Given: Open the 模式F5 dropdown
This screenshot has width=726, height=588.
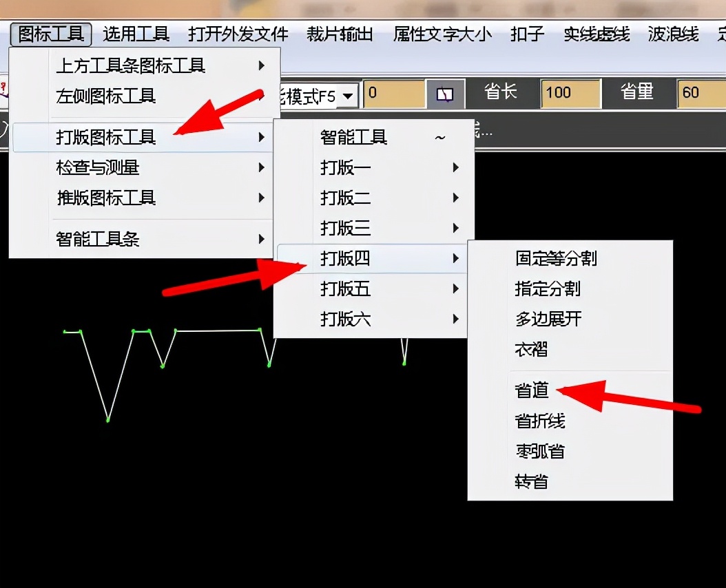Looking at the screenshot, I should pyautogui.click(x=347, y=95).
